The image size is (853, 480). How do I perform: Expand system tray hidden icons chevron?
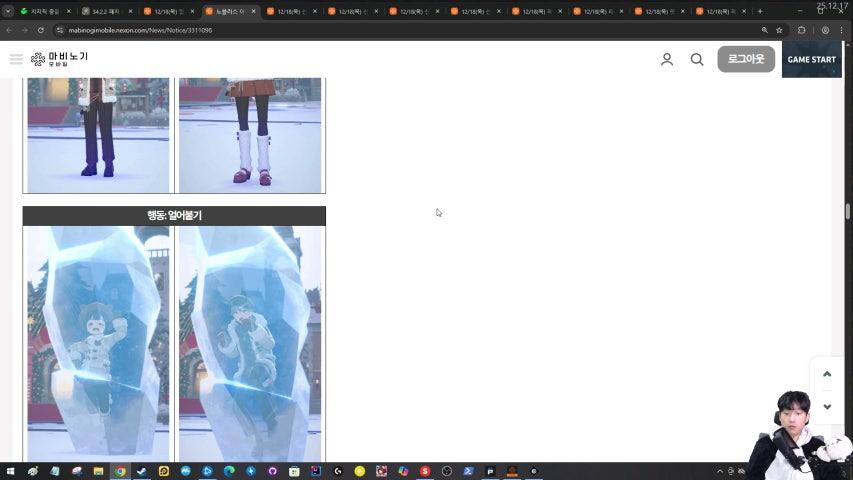click(x=720, y=471)
